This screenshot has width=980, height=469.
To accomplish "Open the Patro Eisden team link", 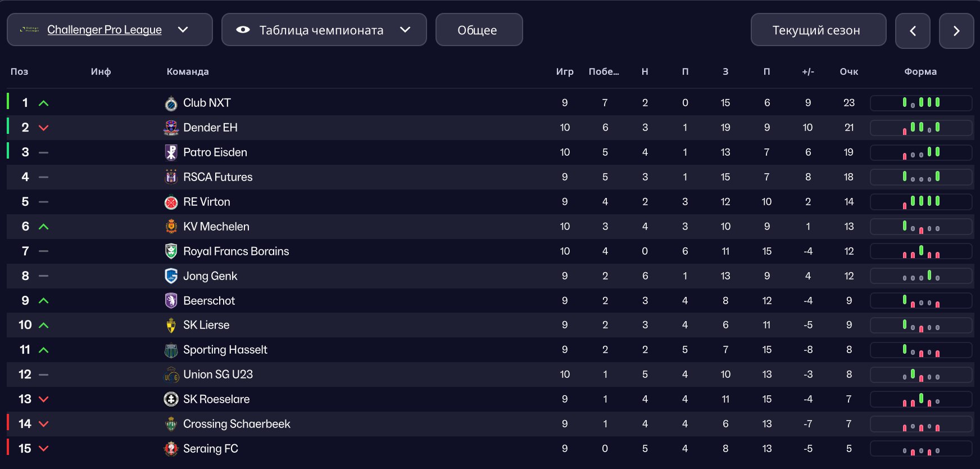I will point(215,152).
